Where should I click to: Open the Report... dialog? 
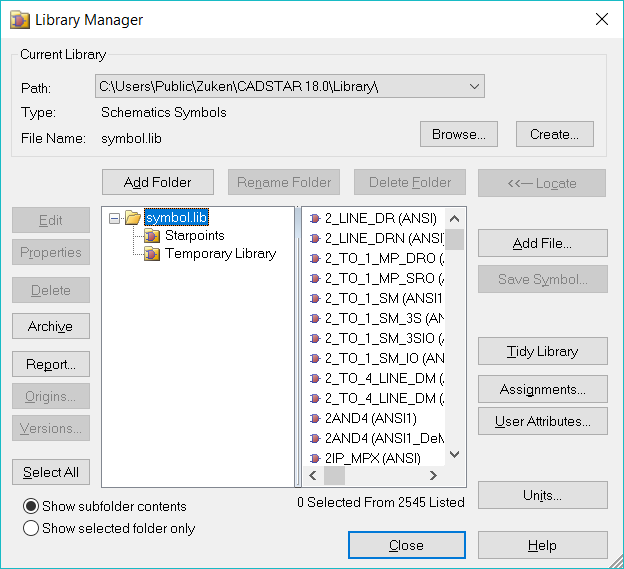pos(51,364)
